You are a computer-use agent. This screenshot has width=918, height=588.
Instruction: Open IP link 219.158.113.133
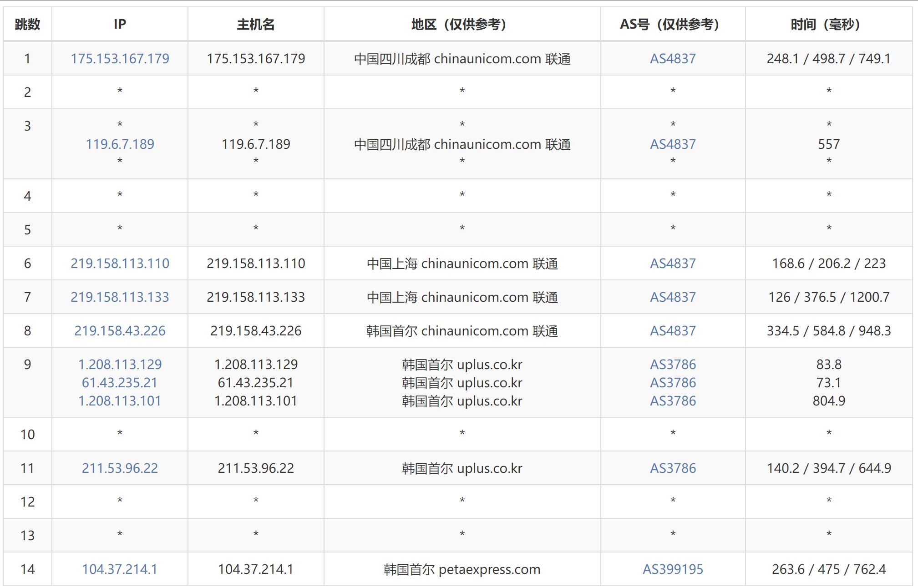(120, 297)
